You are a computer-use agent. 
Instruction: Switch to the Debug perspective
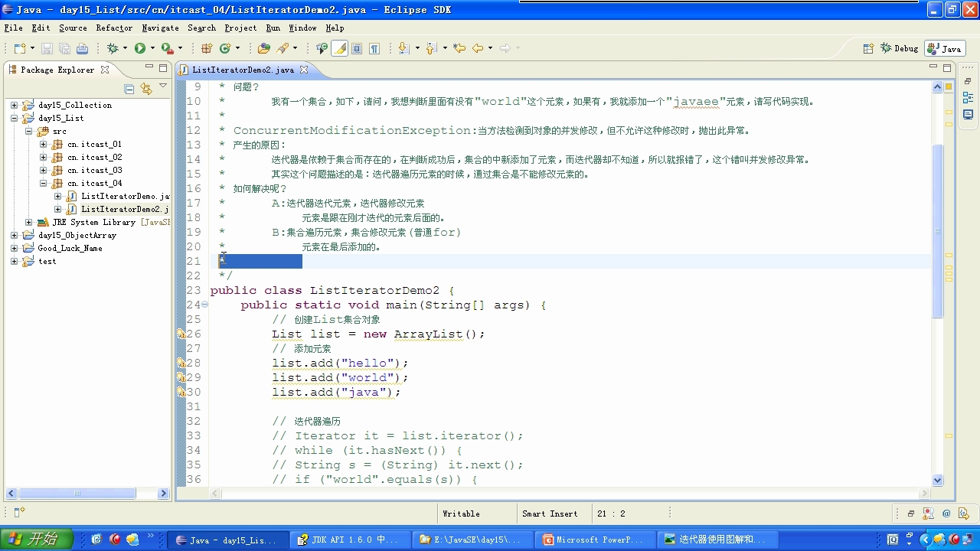pyautogui.click(x=899, y=48)
